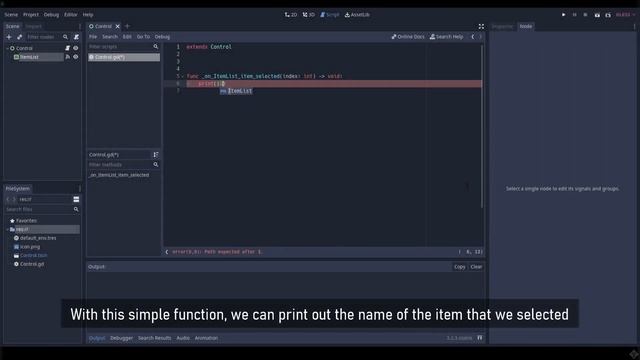Open the Project menu
The image size is (640, 360).
coord(31,15)
